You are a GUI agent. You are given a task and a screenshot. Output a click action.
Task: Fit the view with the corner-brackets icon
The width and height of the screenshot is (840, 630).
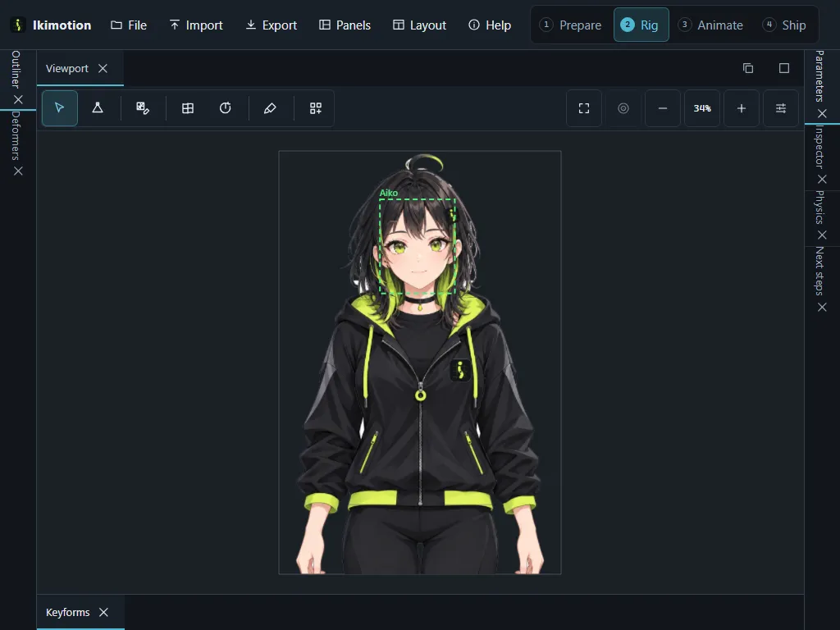point(584,108)
